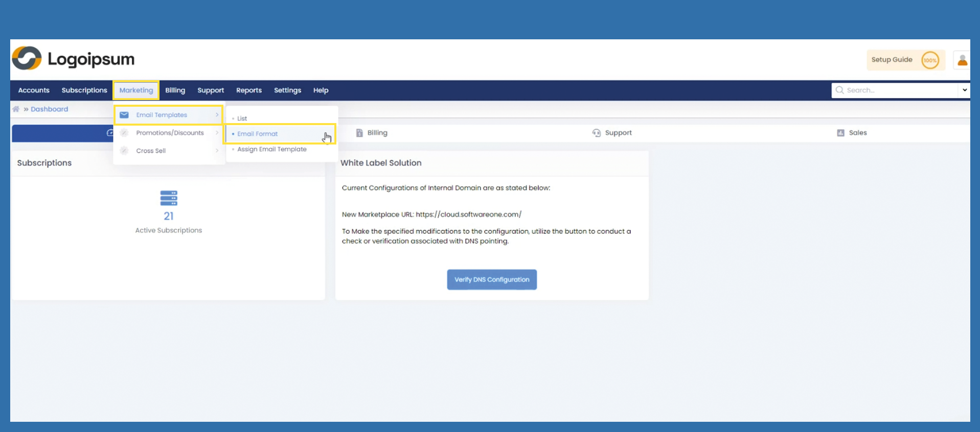
Task: Click the Billing tab document icon
Action: (359, 133)
